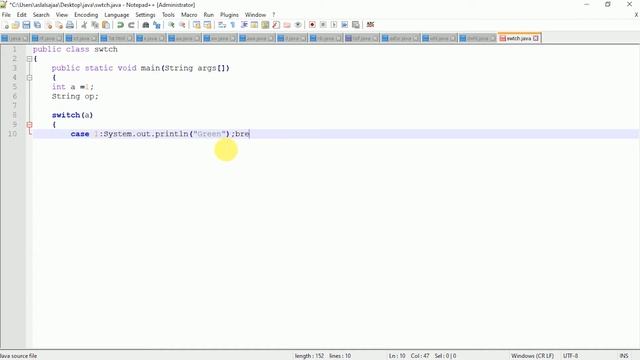
Task: Save the recorded macro icon
Action: click(356, 25)
